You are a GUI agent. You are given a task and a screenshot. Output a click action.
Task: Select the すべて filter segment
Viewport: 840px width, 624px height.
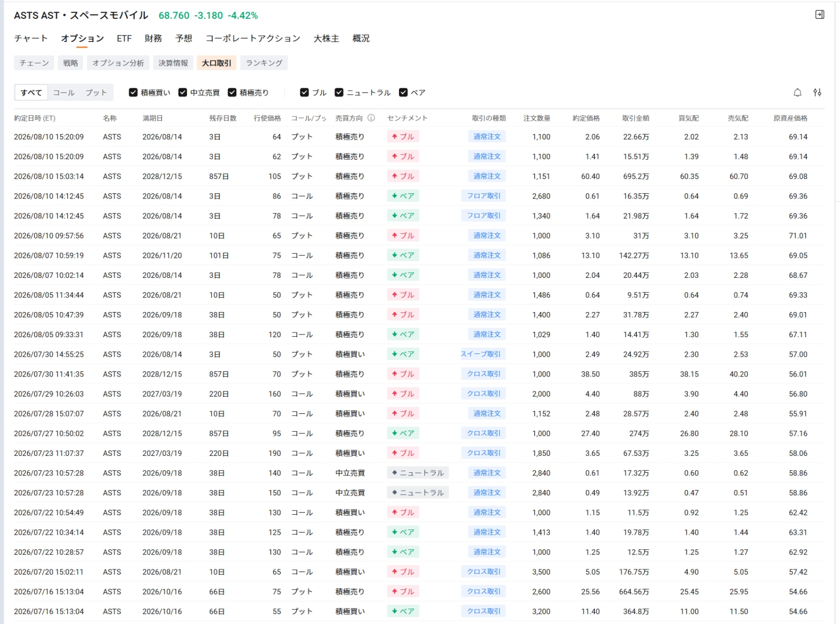[31, 92]
